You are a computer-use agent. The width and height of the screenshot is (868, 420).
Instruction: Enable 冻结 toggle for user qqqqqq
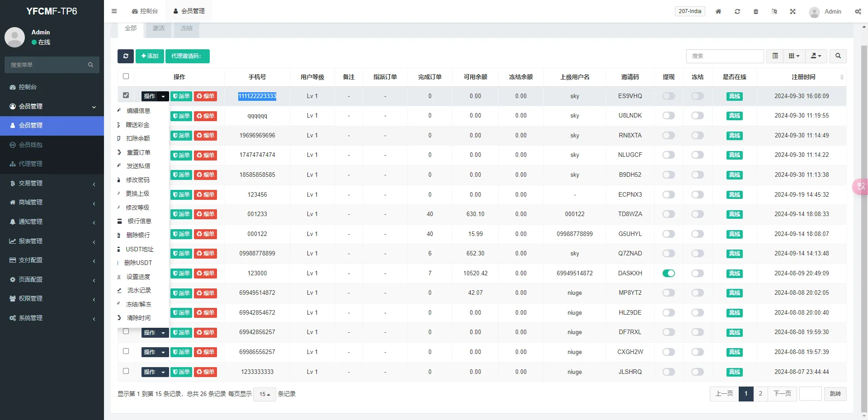(697, 116)
